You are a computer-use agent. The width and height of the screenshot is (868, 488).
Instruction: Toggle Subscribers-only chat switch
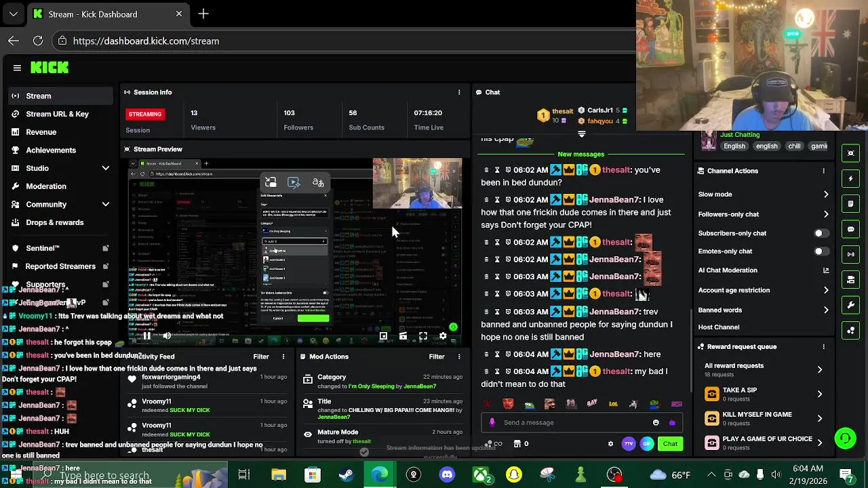pyautogui.click(x=821, y=233)
